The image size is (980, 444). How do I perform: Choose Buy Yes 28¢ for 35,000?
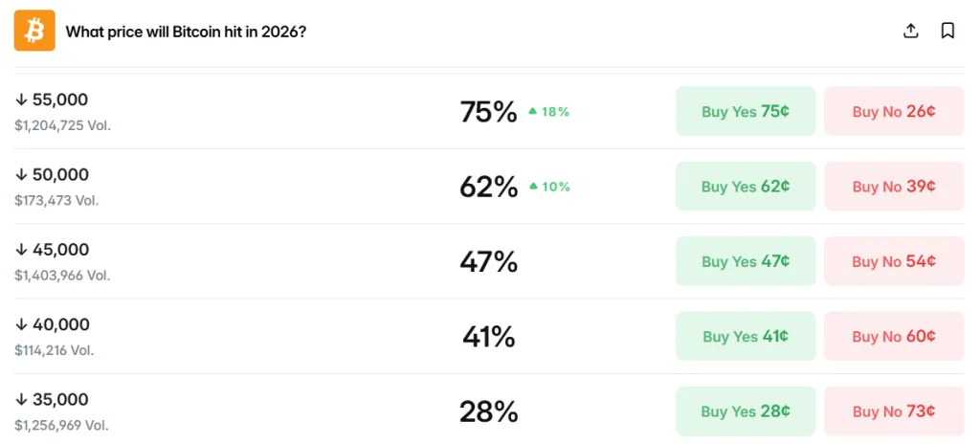746,411
